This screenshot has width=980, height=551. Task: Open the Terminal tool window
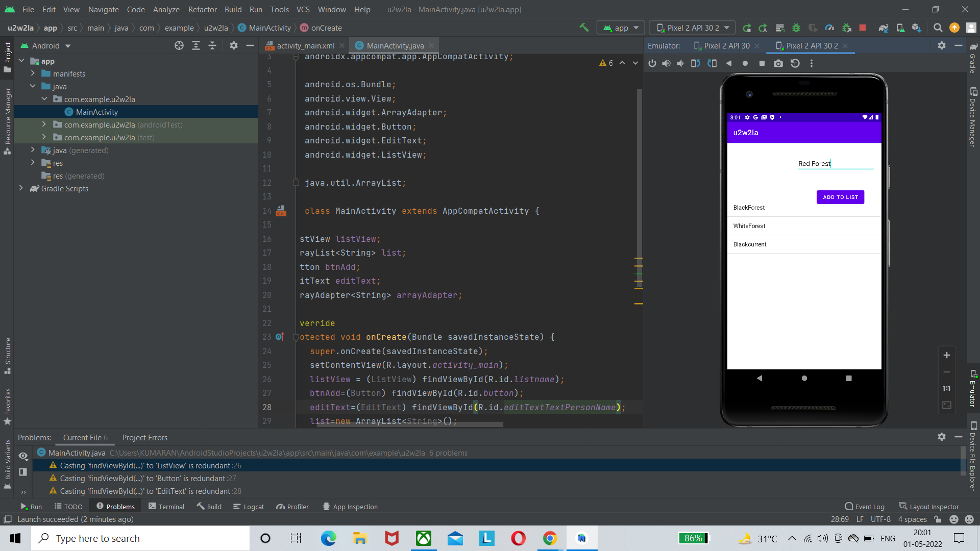click(166, 506)
